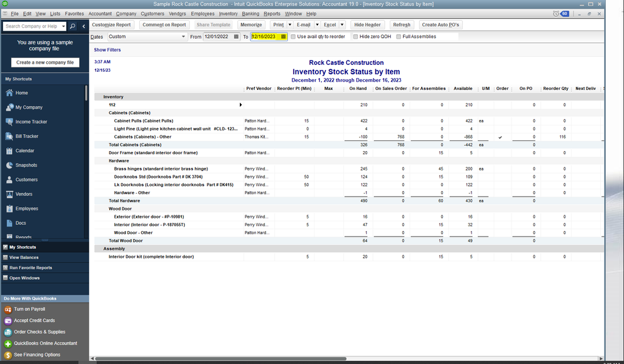Select Run Favorite Reports panel icon
624x364 pixels.
tap(5, 268)
